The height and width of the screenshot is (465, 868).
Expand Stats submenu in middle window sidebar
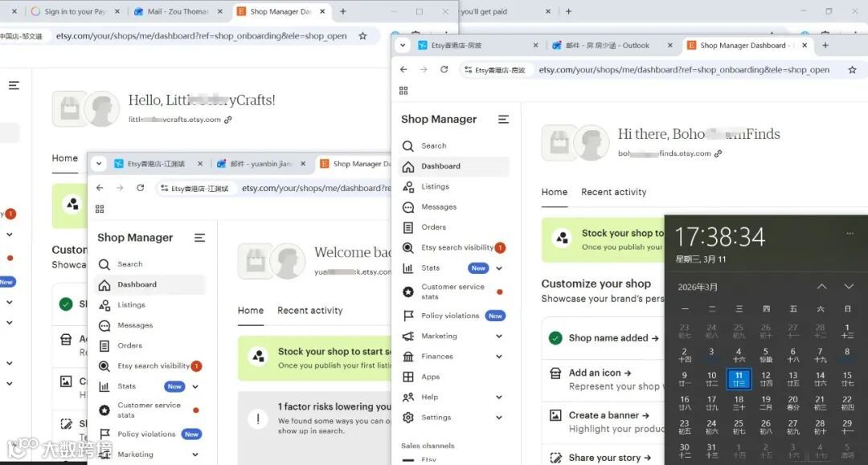tap(195, 386)
